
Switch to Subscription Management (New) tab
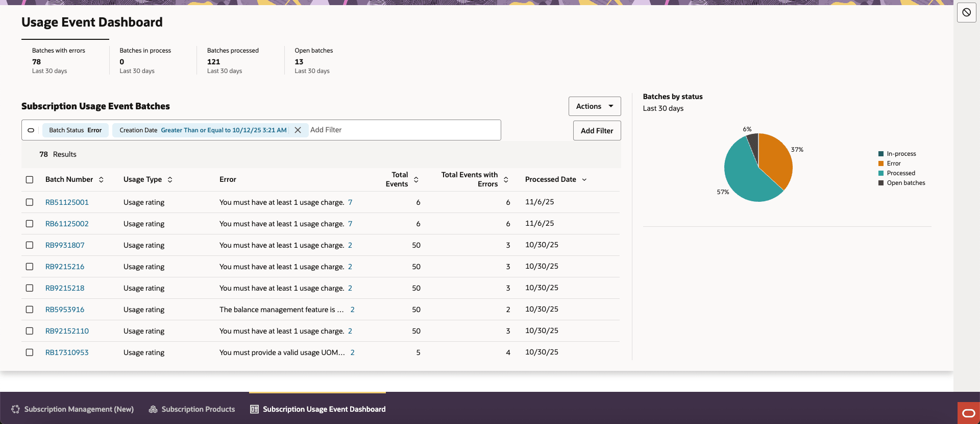pyautogui.click(x=72, y=409)
